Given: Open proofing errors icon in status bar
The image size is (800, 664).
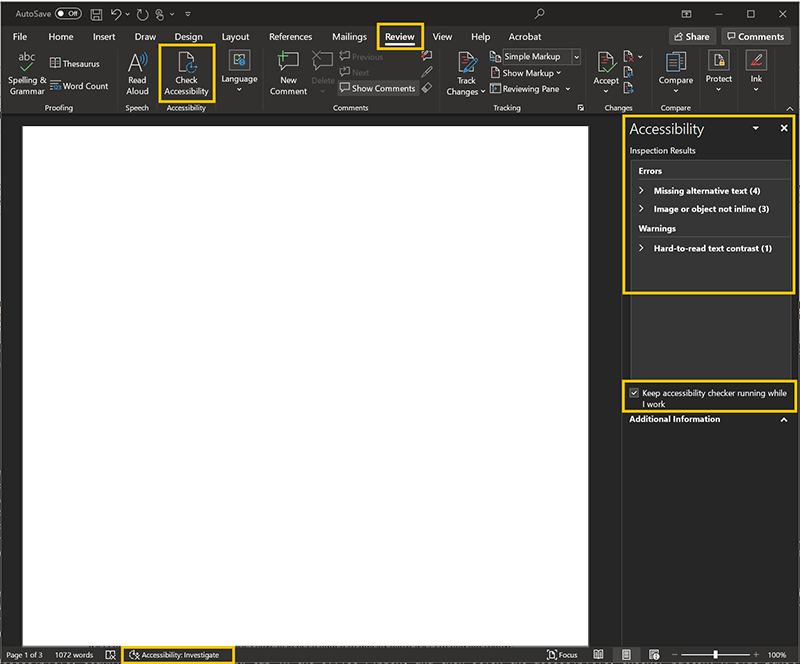Looking at the screenshot, I should (110, 655).
